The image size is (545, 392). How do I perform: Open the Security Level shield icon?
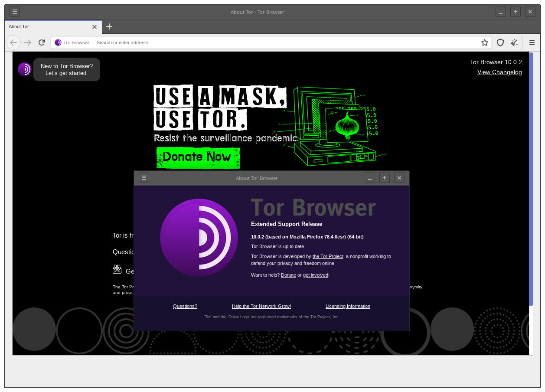500,42
